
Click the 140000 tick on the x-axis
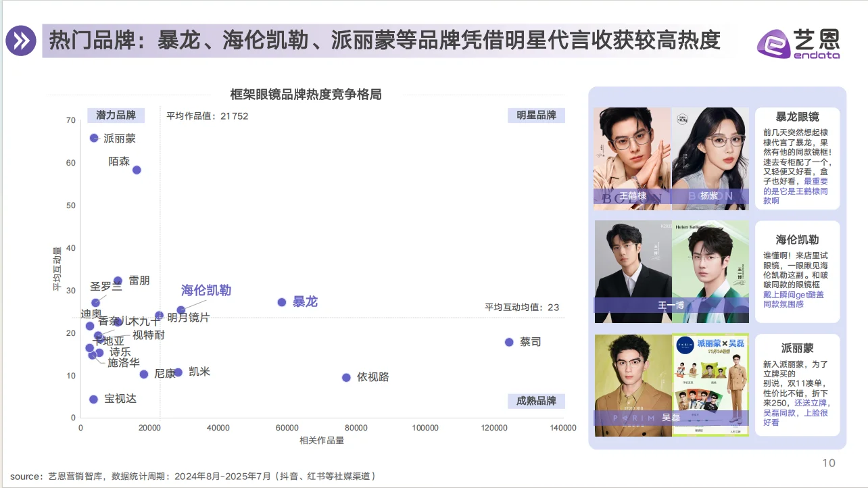pyautogui.click(x=562, y=428)
